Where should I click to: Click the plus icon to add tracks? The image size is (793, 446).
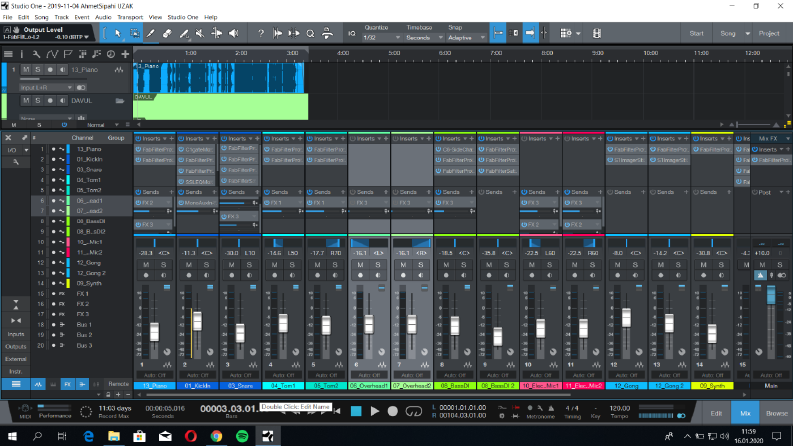125,54
